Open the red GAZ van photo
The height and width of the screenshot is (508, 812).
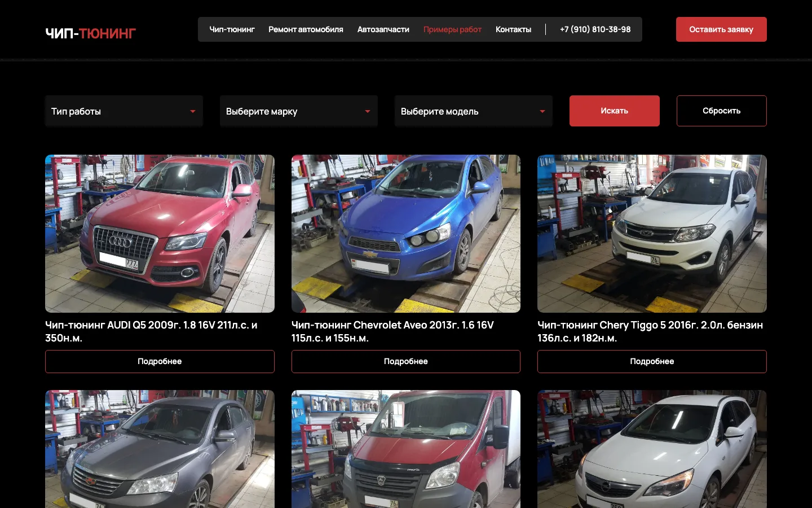(406, 449)
